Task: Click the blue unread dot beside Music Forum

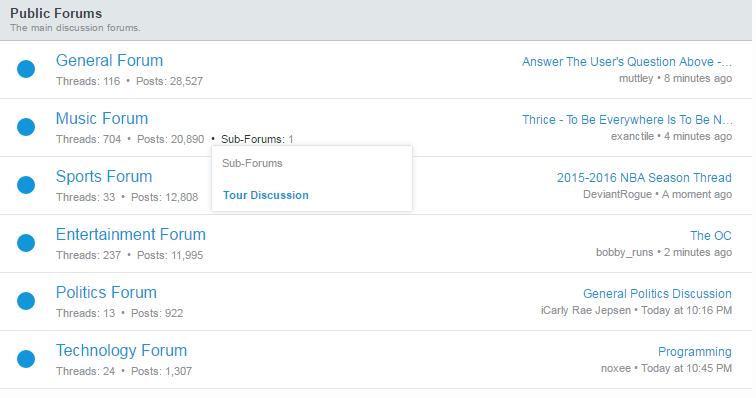Action: [x=26, y=127]
